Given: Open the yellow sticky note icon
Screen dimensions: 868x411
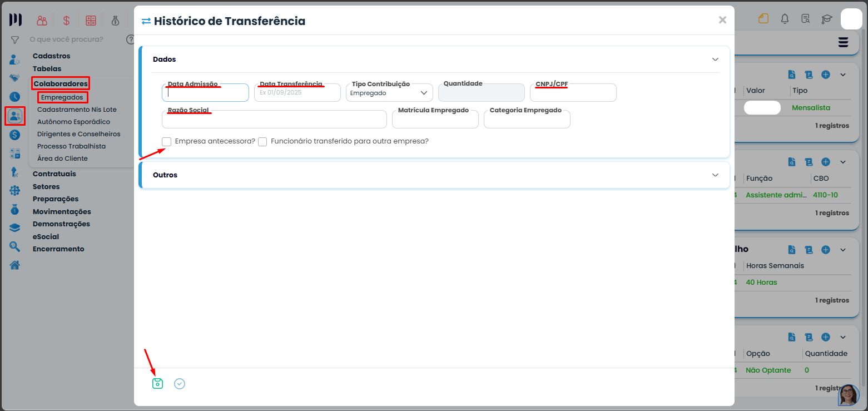Looking at the screenshot, I should (763, 18).
